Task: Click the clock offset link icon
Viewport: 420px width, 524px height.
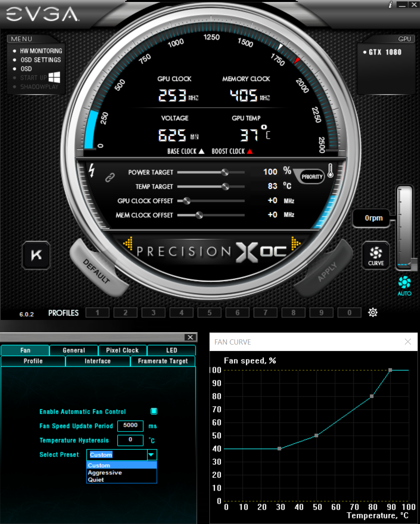Action: (x=110, y=177)
